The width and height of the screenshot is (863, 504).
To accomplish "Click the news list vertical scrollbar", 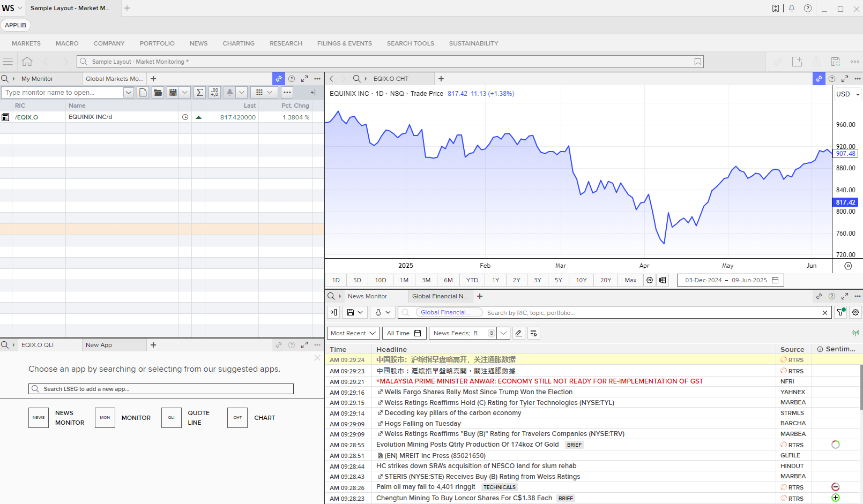I will pos(861,386).
